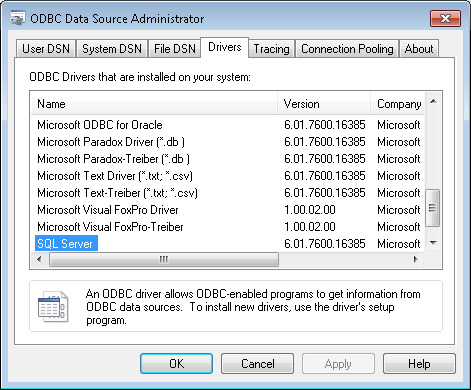Click the SQL Server version 6.01.7600.16385
Screen dimensions: 471x390
pos(325,244)
